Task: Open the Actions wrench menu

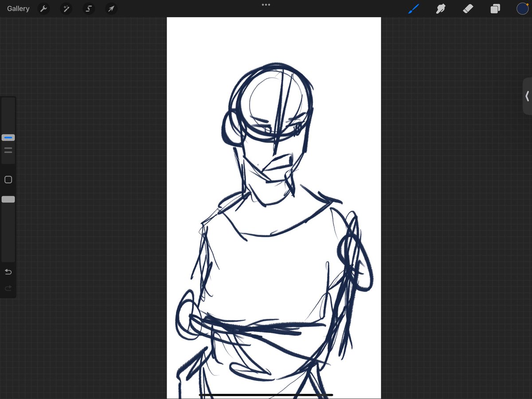Action: (x=43, y=8)
